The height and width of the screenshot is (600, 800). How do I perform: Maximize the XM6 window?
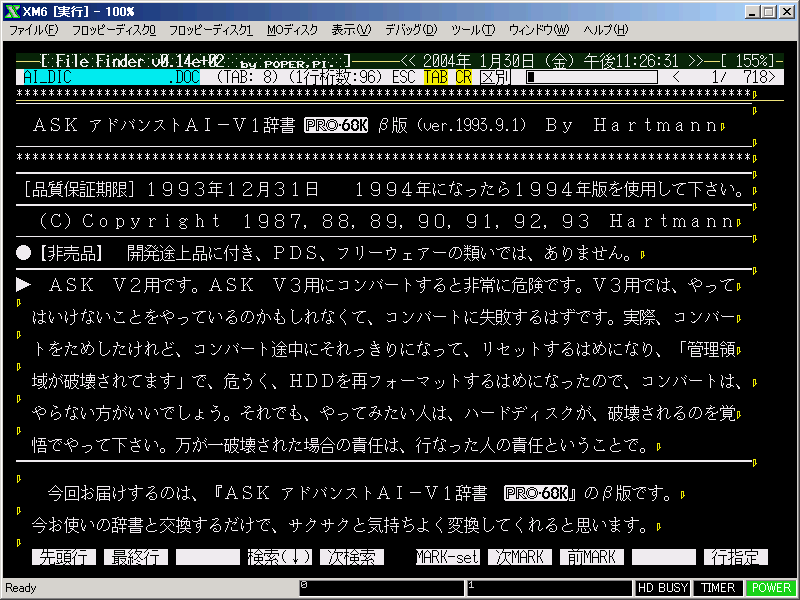767,11
